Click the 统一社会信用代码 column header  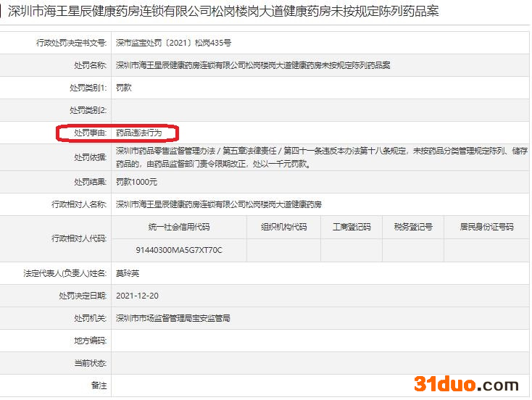click(x=179, y=227)
